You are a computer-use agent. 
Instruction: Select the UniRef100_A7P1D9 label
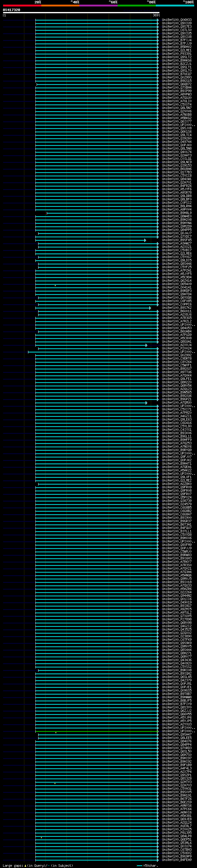(177, 335)
